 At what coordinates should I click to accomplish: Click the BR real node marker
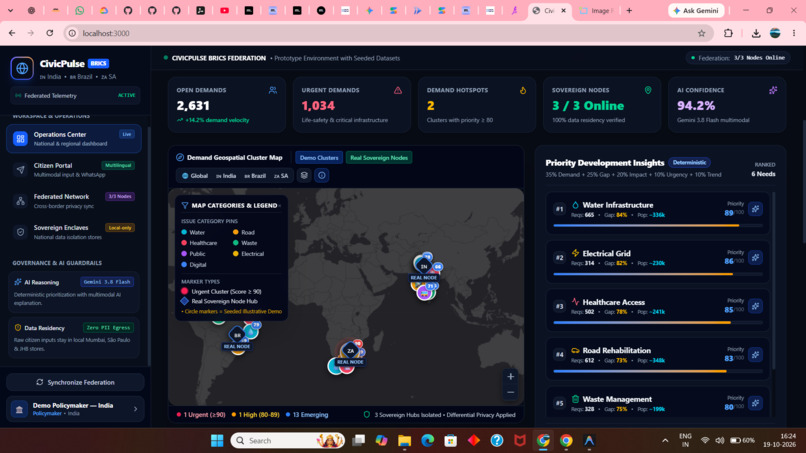[237, 335]
